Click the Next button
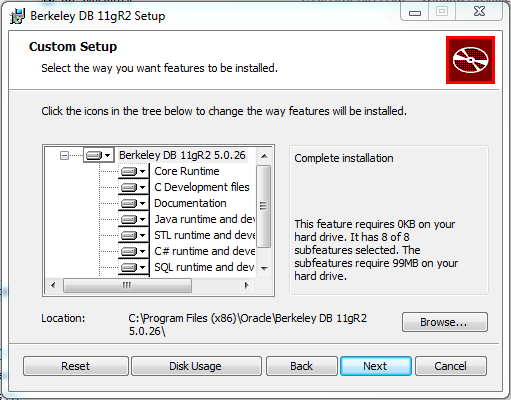The width and height of the screenshot is (511, 400). (376, 366)
